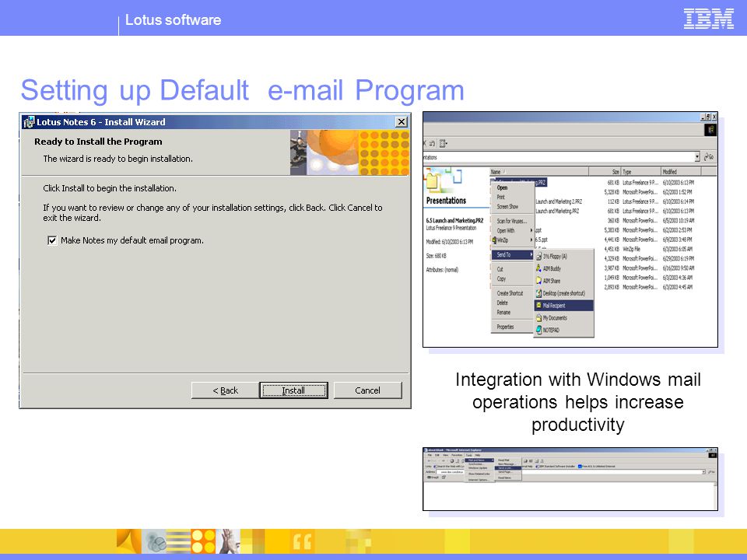Click the '6/2/2003 1:52 PM' modified cell
The image size is (747, 560).
click(678, 192)
